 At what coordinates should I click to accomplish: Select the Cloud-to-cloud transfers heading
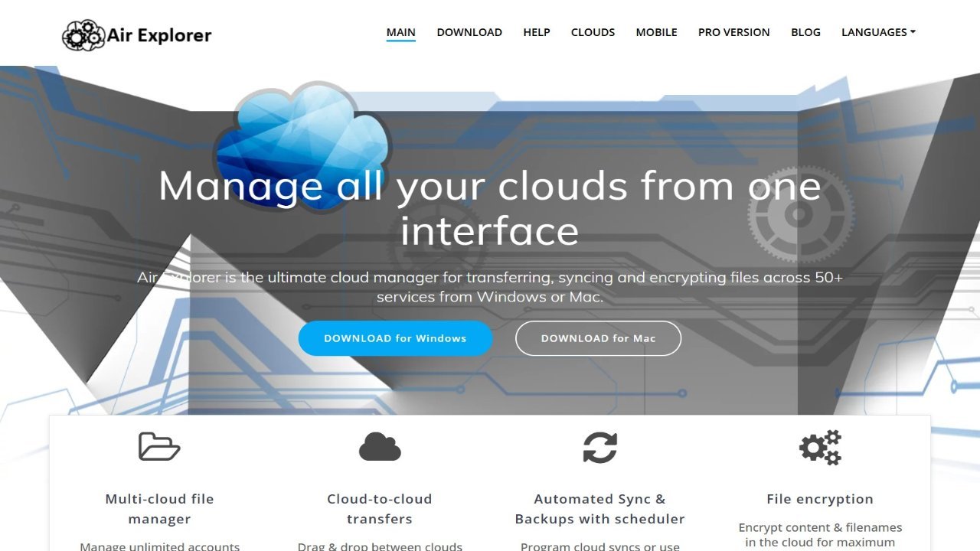pyautogui.click(x=380, y=509)
